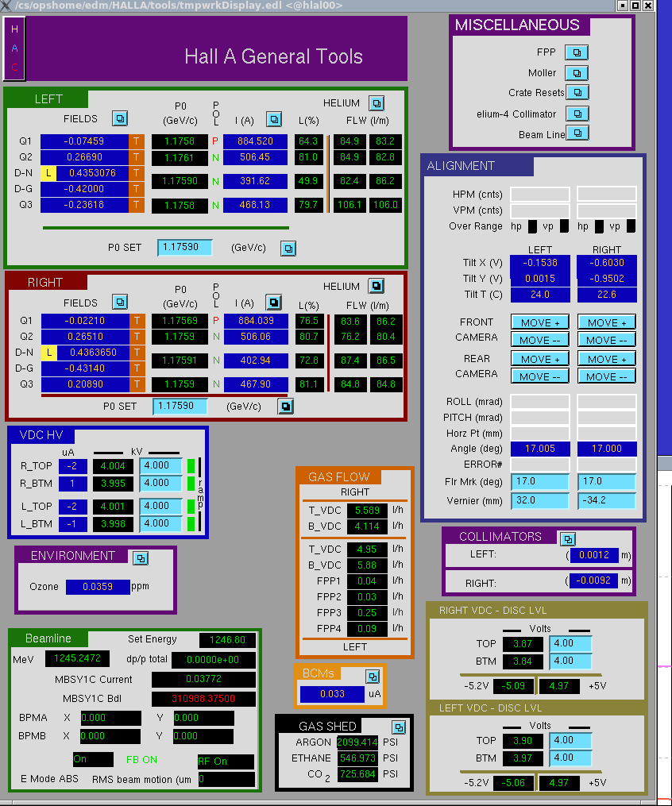This screenshot has height=806, width=672.
Task: Open Helium-4 Collimator related display
Action: coord(577,114)
